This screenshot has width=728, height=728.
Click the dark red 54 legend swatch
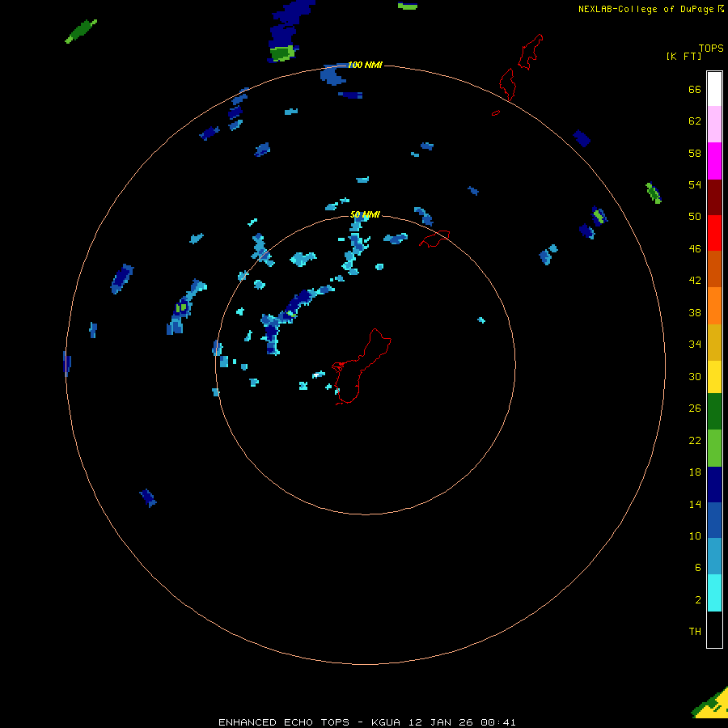click(714, 197)
